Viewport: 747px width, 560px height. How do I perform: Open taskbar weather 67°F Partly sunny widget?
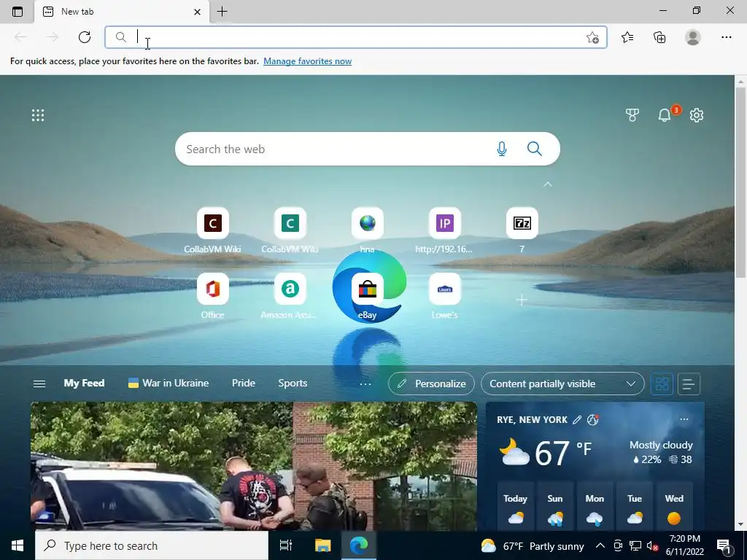coord(533,545)
